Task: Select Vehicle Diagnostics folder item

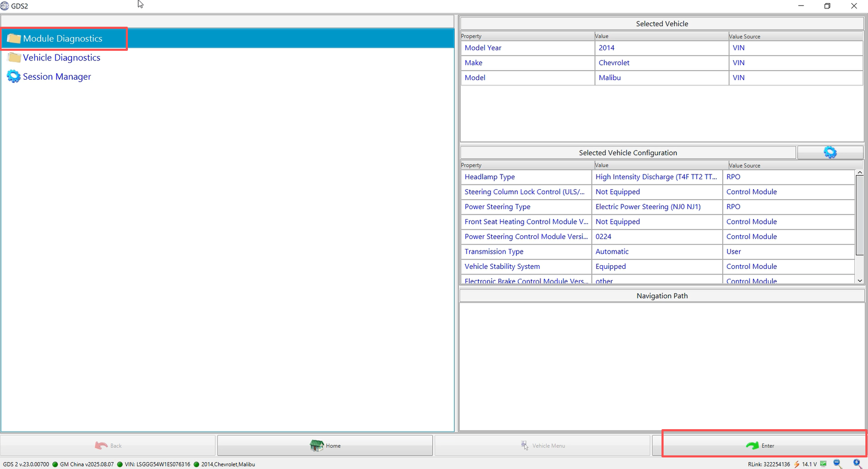Action: [61, 58]
